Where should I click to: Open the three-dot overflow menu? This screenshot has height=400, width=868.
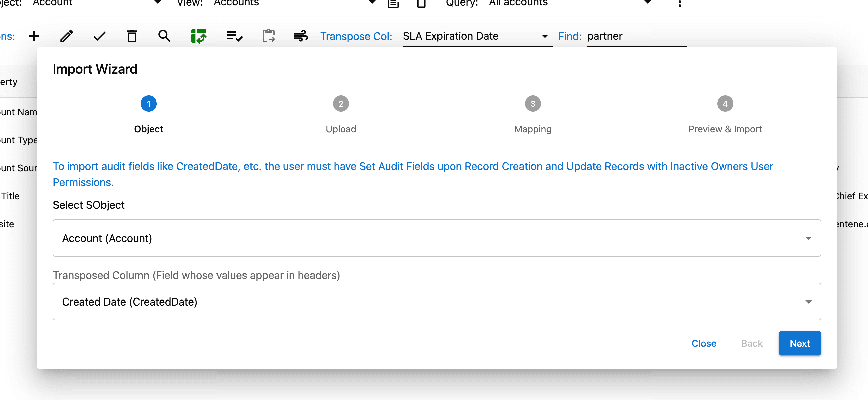[680, 3]
